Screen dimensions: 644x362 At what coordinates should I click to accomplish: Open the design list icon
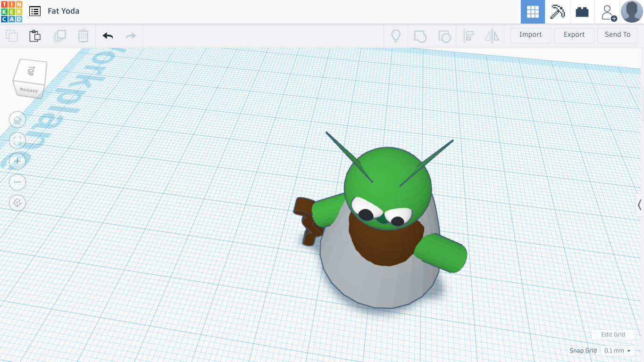pos(34,11)
